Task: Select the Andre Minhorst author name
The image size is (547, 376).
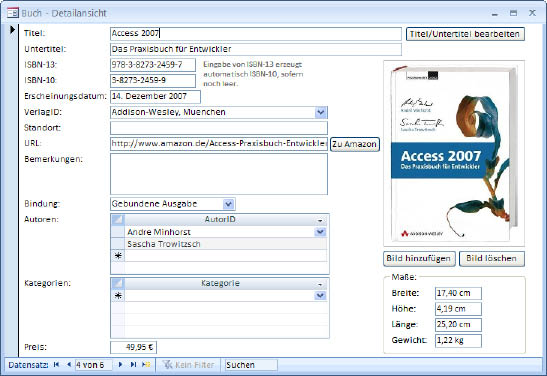Action: (x=159, y=232)
